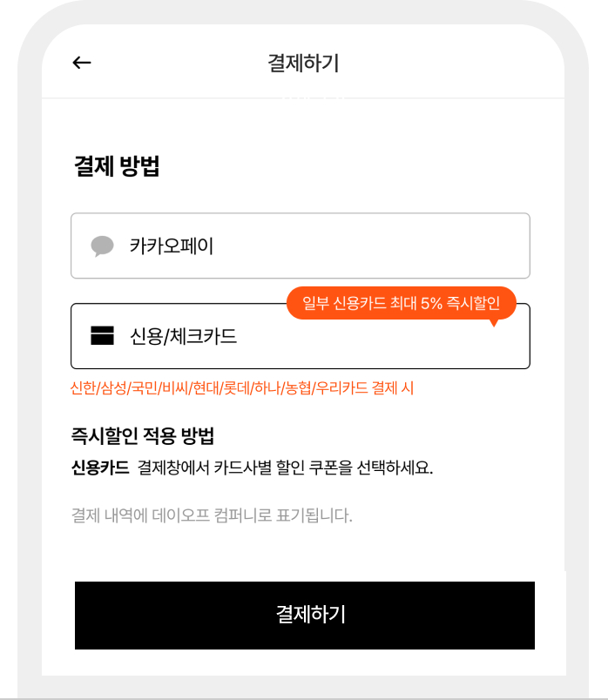Tap the black credit card icon
This screenshot has width=608, height=700.
[102, 336]
